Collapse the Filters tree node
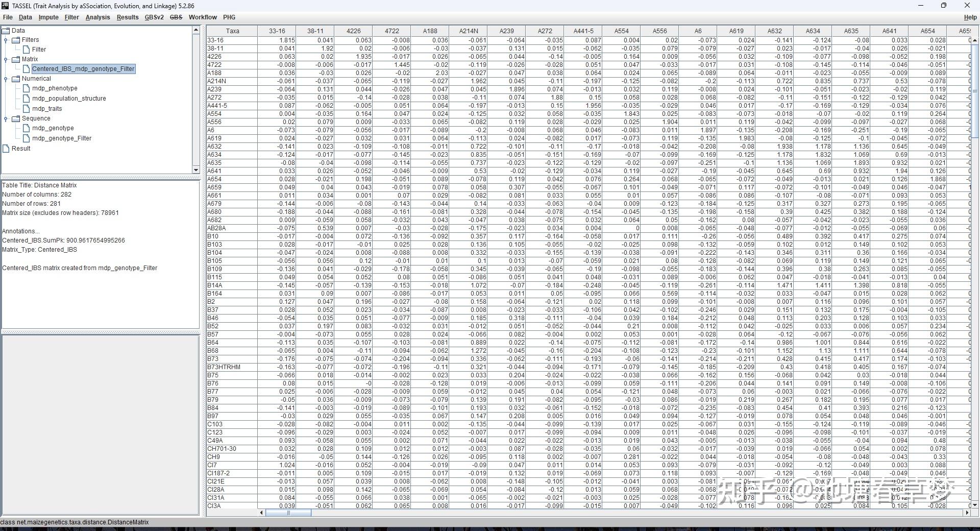The image size is (980, 531). click(x=6, y=40)
